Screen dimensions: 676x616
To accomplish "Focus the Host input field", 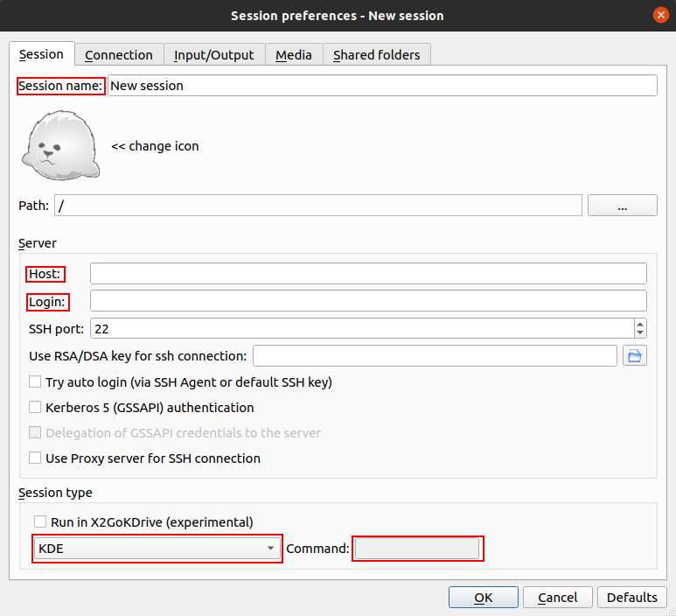I will pos(367,274).
